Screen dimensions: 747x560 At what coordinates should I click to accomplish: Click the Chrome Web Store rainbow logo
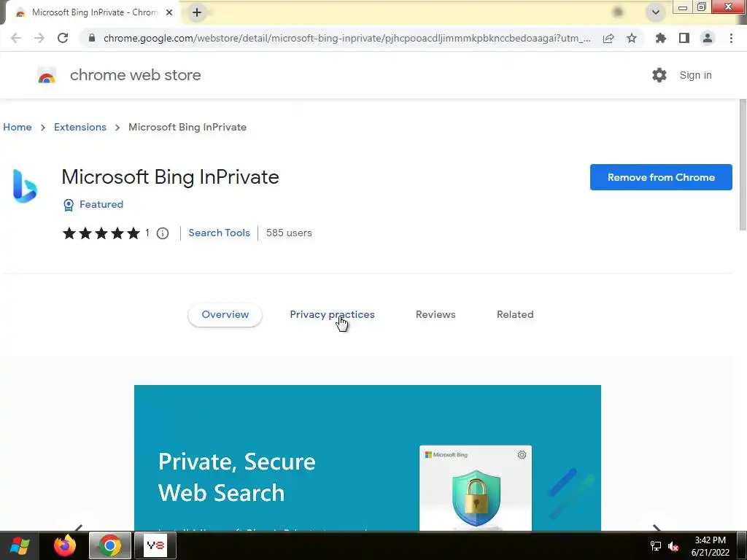(47, 75)
